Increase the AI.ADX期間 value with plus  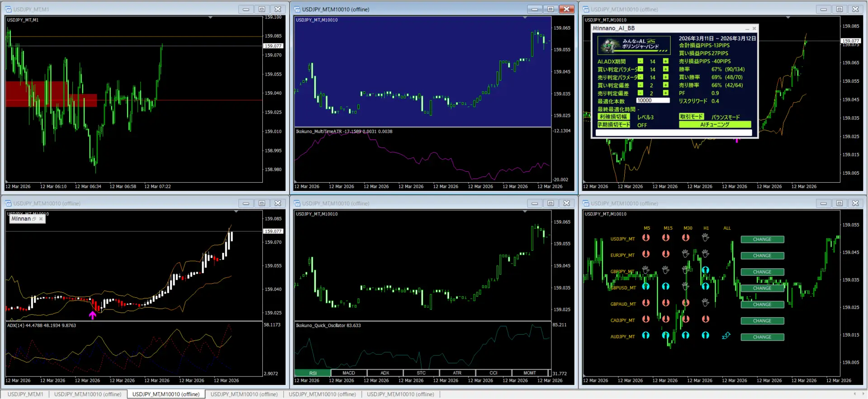tap(665, 61)
